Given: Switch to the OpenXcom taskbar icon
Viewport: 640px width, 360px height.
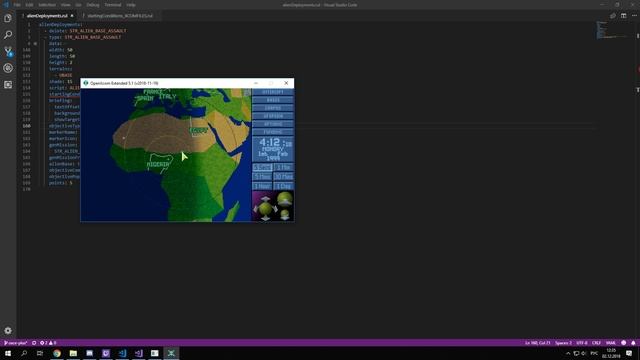Looking at the screenshot, I should tap(171, 353).
